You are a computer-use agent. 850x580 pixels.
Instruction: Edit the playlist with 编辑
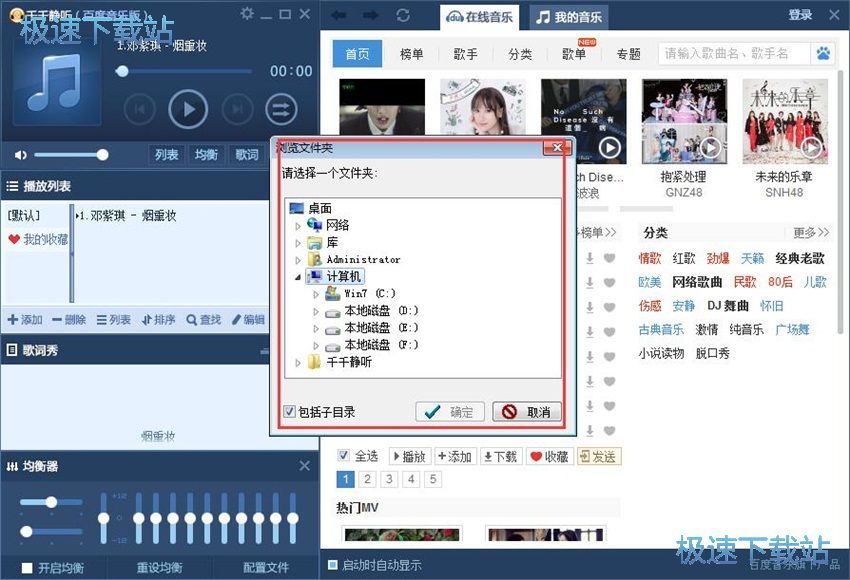coord(248,320)
